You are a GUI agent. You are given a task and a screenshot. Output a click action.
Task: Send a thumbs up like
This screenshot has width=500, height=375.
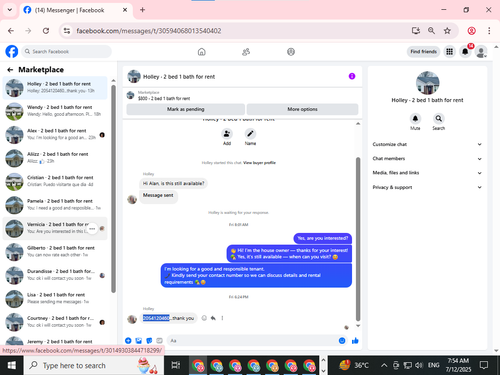coord(355,341)
